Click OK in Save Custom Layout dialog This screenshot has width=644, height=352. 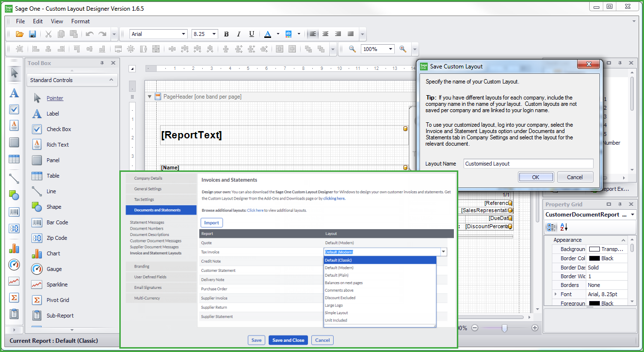point(536,177)
